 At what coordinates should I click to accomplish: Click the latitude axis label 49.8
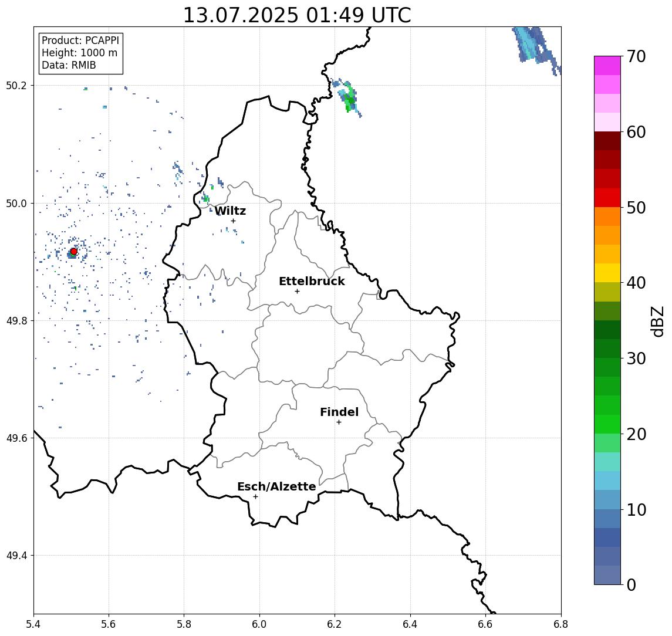point(16,320)
